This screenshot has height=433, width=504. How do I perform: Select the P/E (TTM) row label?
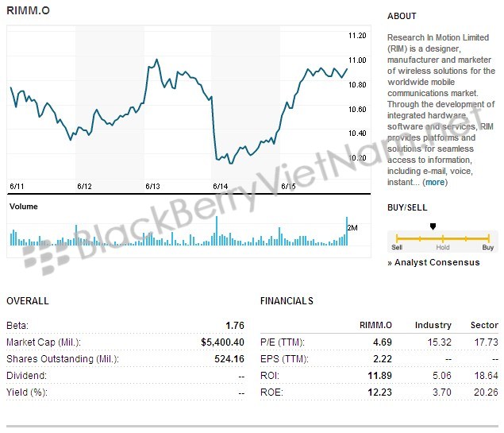tap(283, 342)
